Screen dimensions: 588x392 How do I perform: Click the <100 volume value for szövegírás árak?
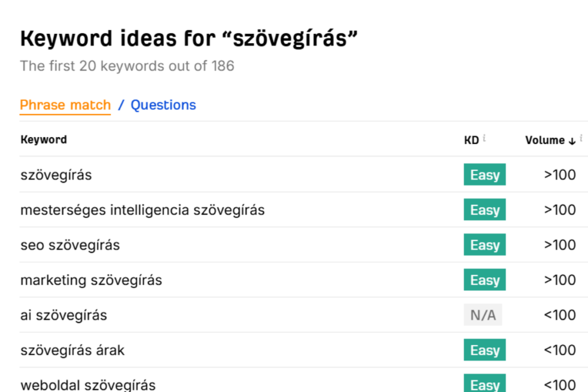pyautogui.click(x=559, y=350)
